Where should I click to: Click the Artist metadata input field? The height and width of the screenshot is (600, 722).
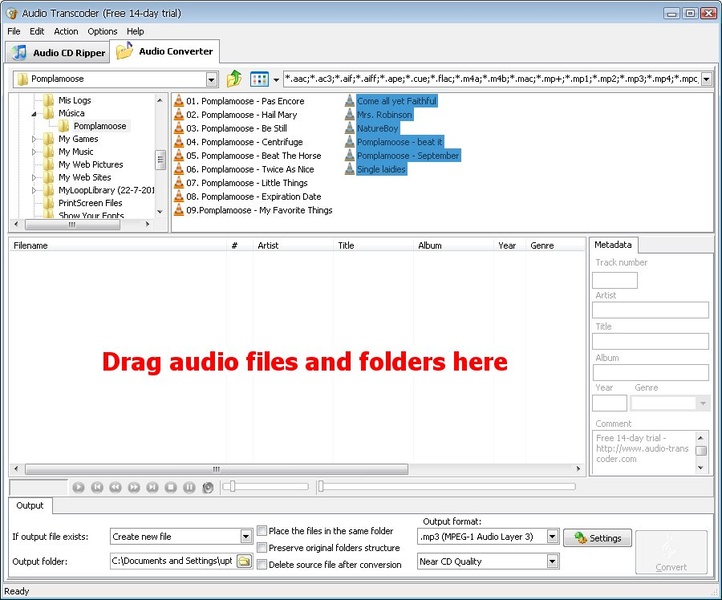click(650, 310)
